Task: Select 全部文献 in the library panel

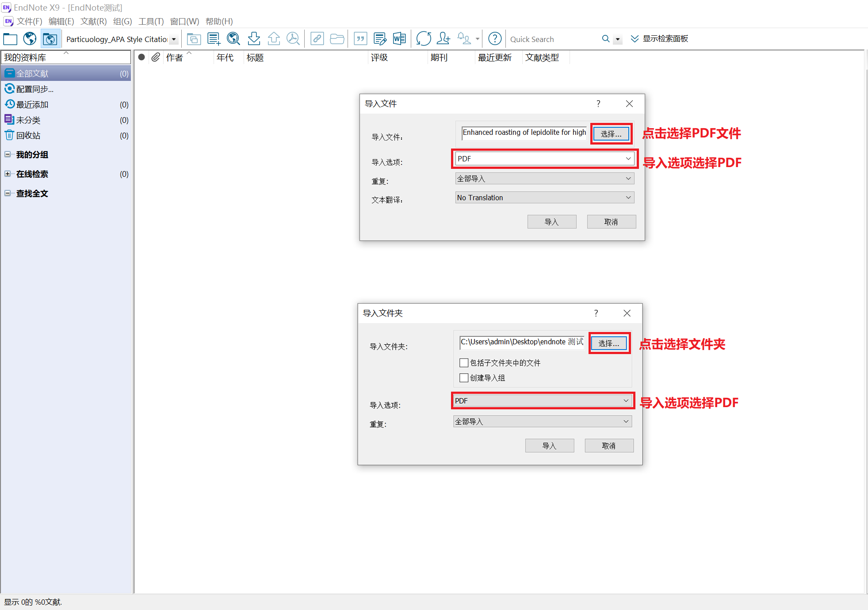Action: 66,73
